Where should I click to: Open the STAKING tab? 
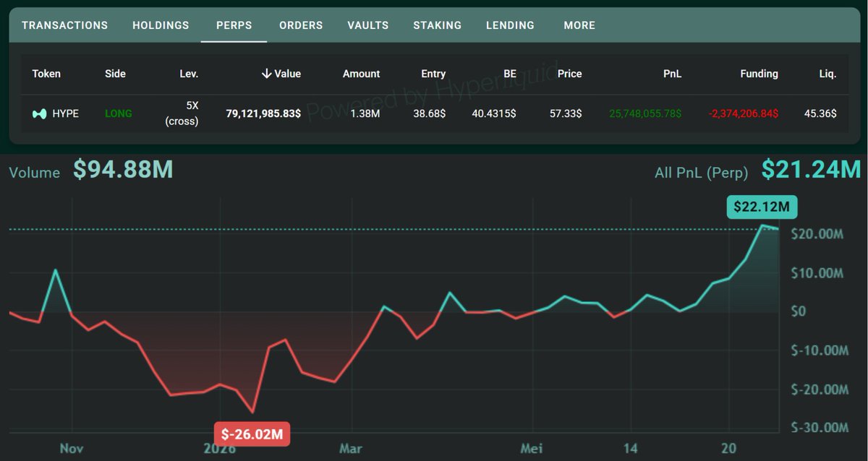click(x=437, y=25)
